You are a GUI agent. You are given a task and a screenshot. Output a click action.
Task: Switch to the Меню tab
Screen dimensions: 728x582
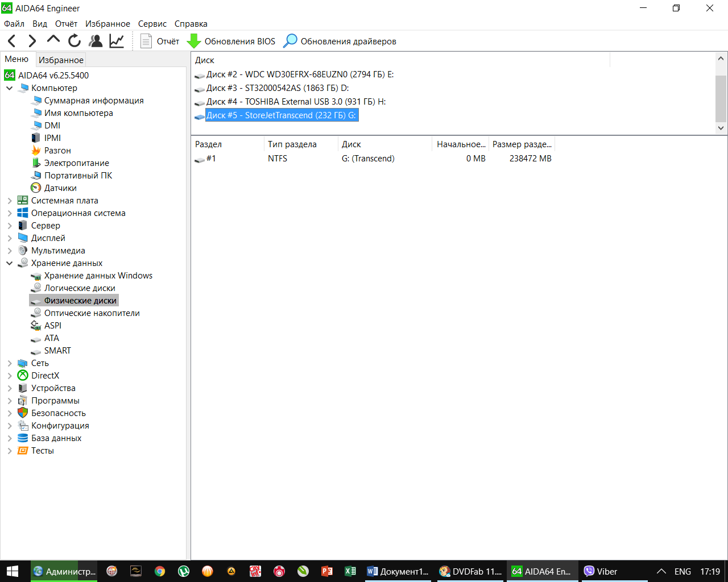coord(16,59)
